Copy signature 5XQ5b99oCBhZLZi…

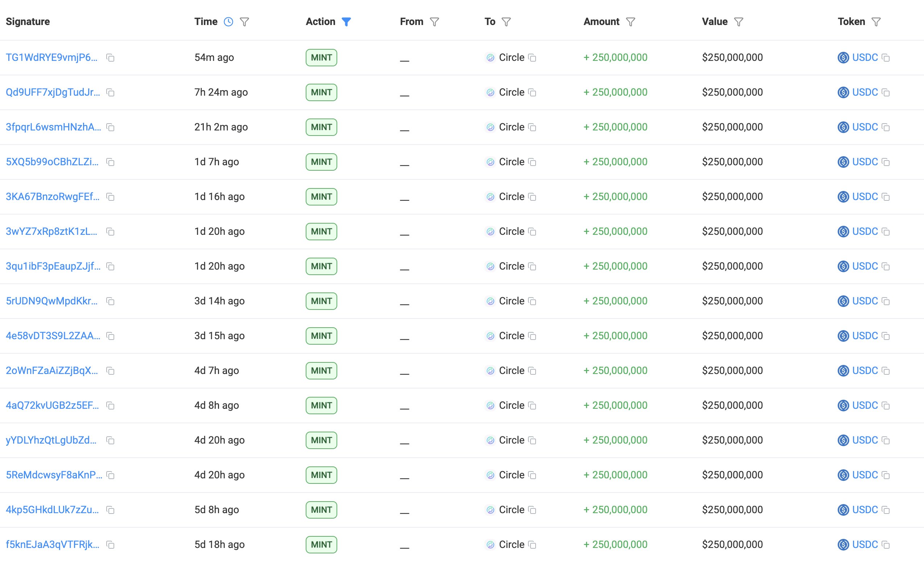(110, 162)
